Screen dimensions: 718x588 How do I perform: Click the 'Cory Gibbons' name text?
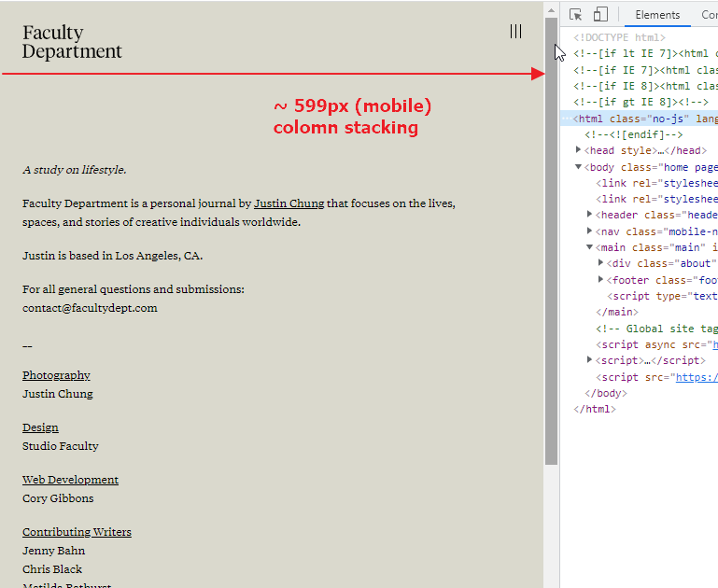pos(58,498)
